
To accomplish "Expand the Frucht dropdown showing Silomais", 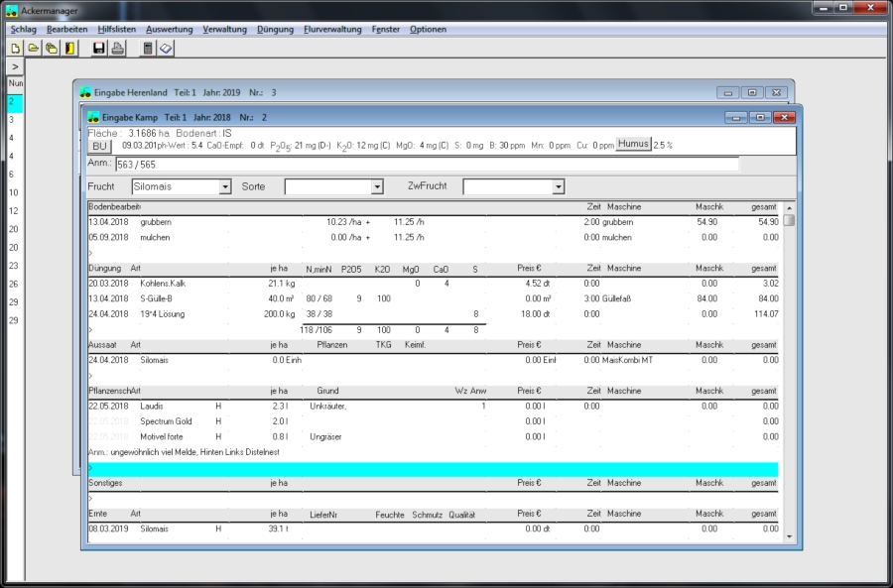I will 225,186.
